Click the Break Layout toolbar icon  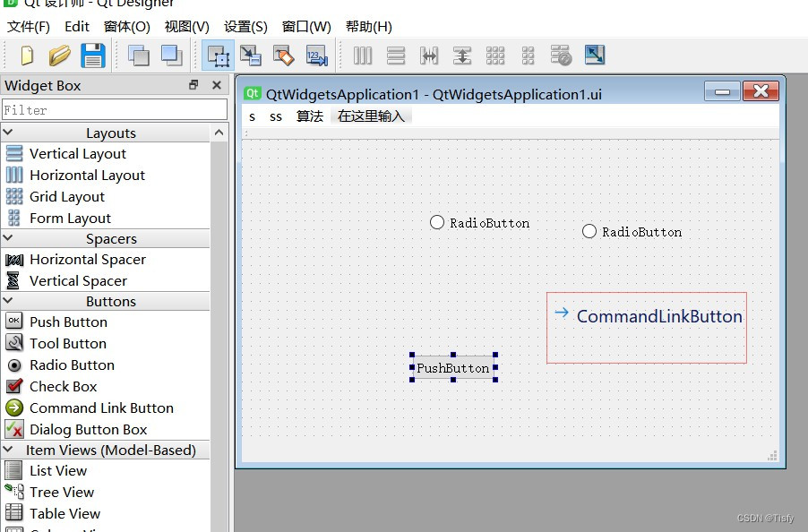click(x=561, y=56)
